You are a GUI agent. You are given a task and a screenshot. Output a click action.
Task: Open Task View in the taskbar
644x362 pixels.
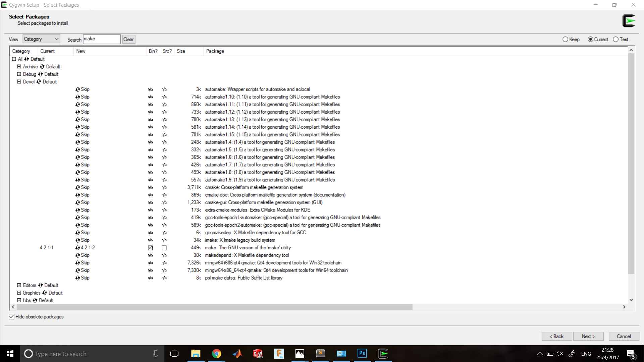(x=174, y=354)
